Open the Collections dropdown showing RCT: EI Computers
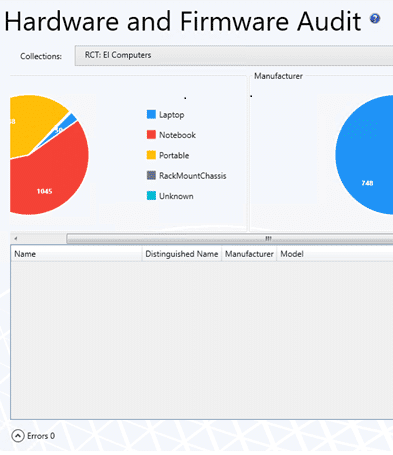The width and height of the screenshot is (393, 455). click(234, 55)
